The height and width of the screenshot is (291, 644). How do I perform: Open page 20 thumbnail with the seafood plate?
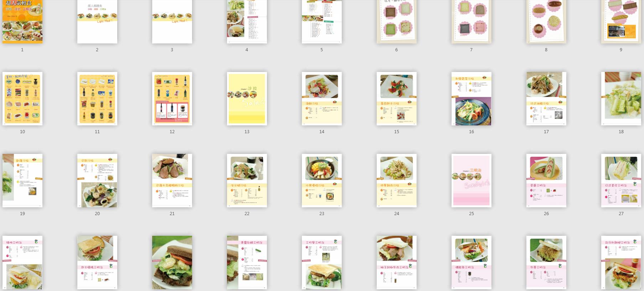pos(97,181)
